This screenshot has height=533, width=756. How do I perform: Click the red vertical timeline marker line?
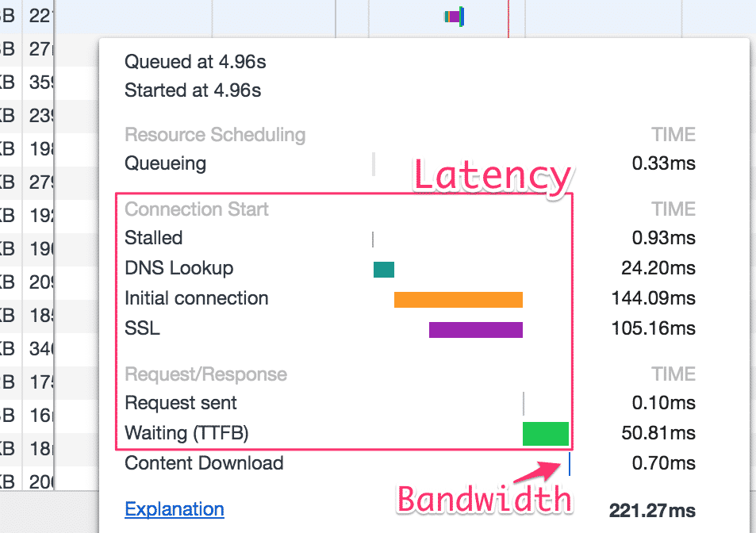[508, 17]
